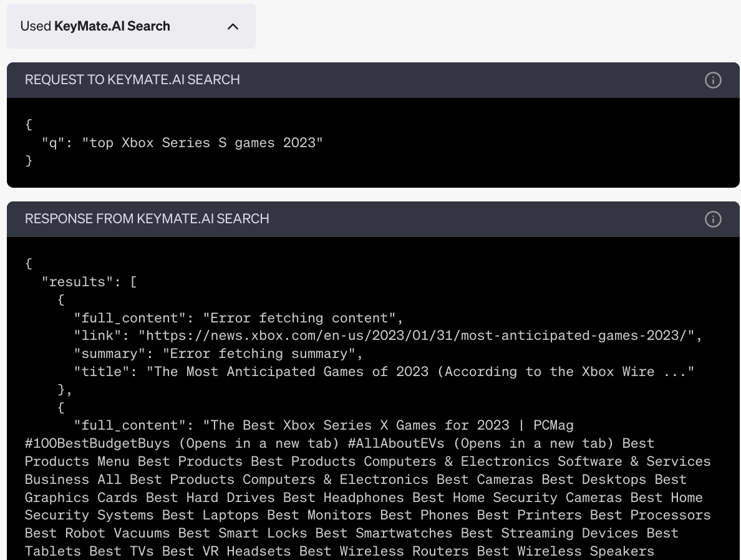Open info icon for Response from KeyMate.AI Search
Image resolution: width=741 pixels, height=560 pixels.
point(713,219)
